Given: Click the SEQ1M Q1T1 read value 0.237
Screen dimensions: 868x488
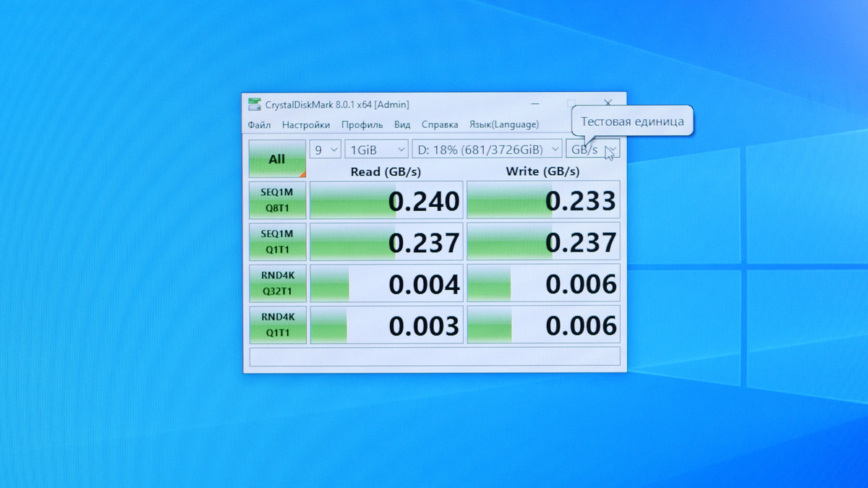Looking at the screenshot, I should pyautogui.click(x=386, y=241).
